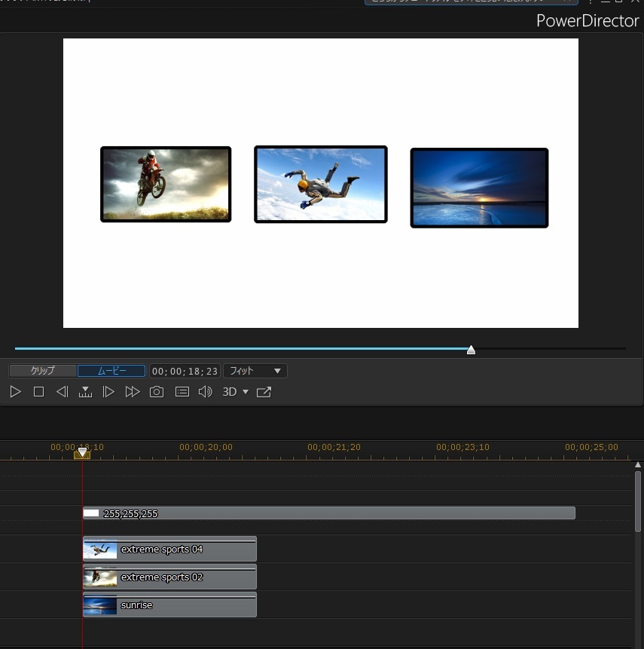This screenshot has width=644, height=649.
Task: Click the timeline scroll up arrow
Action: tap(638, 465)
